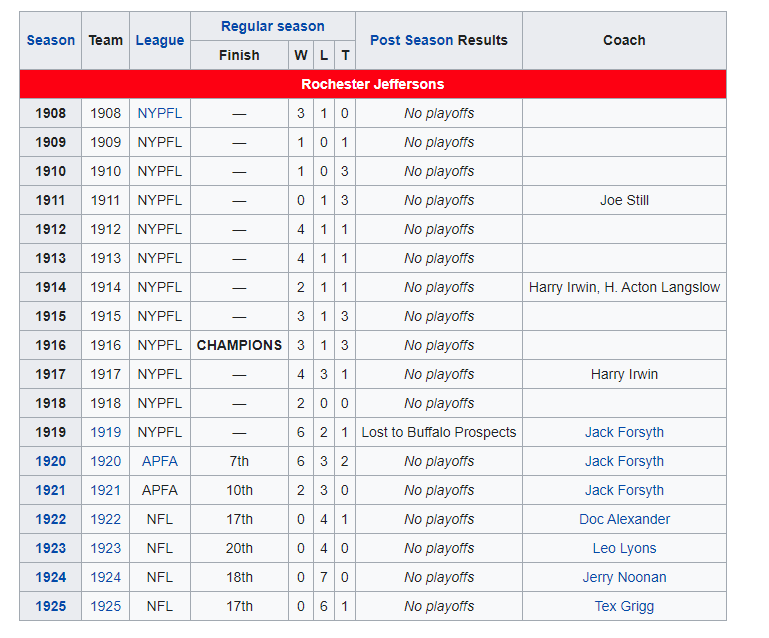This screenshot has height=638, width=769.
Task: Click the L column subheader
Action: (324, 55)
